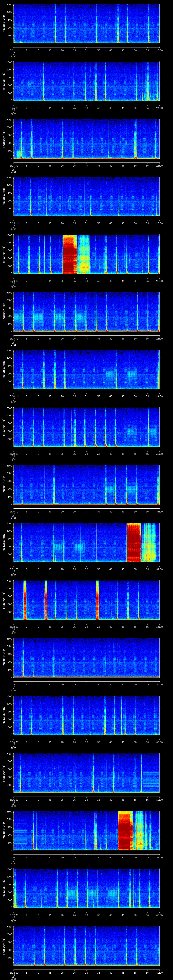Open the 3:25:00 spectrogram panel
Viewport: 173px width, 980px height.
[86, 197]
